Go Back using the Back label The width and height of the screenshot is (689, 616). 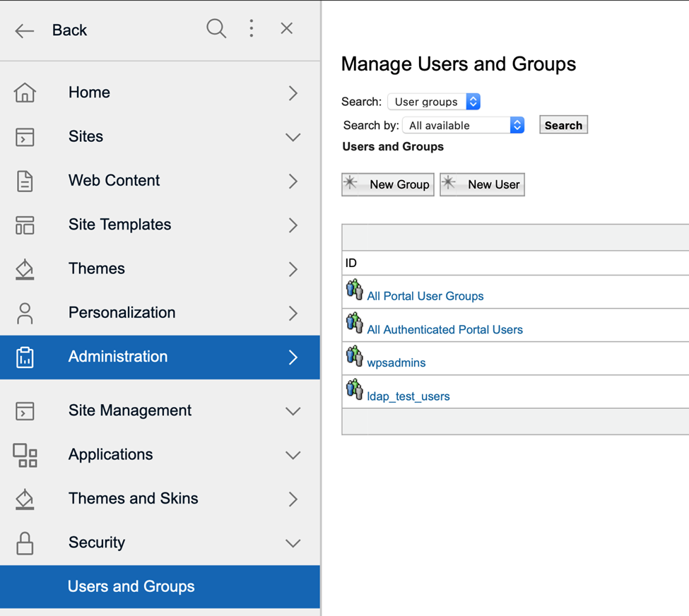[69, 30]
